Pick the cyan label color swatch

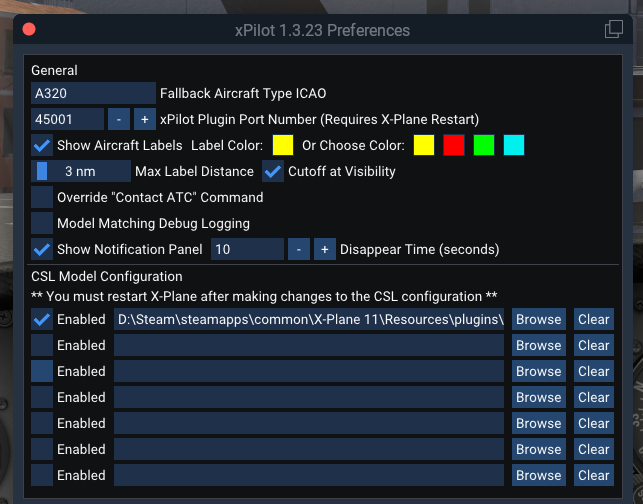coord(514,146)
